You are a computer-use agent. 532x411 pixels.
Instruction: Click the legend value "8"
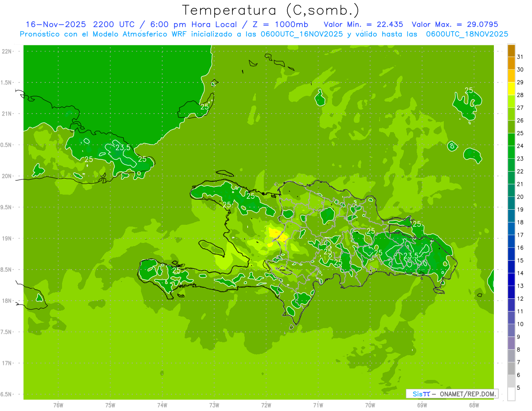[x=519, y=350]
